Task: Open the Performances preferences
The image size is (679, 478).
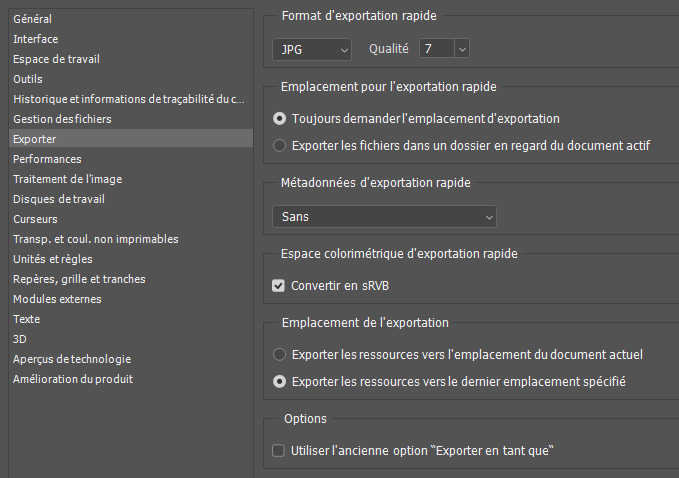Action: 47,159
